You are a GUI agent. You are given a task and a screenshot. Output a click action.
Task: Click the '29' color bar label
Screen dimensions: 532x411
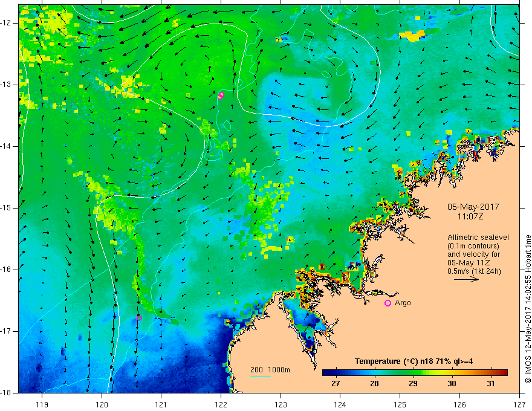pos(413,384)
